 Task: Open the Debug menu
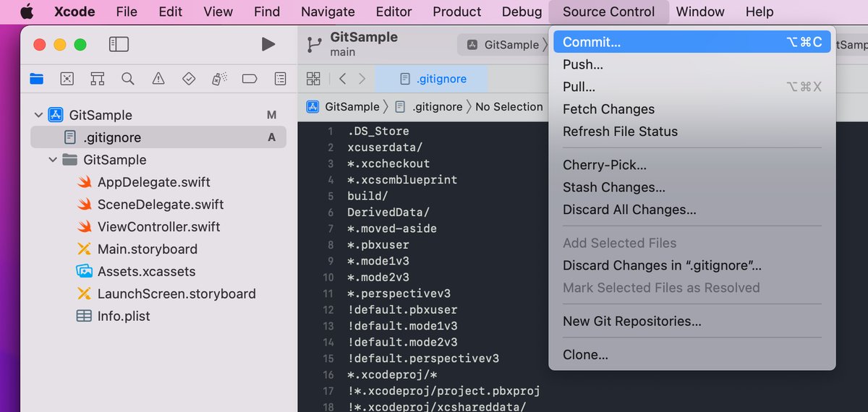tap(522, 12)
